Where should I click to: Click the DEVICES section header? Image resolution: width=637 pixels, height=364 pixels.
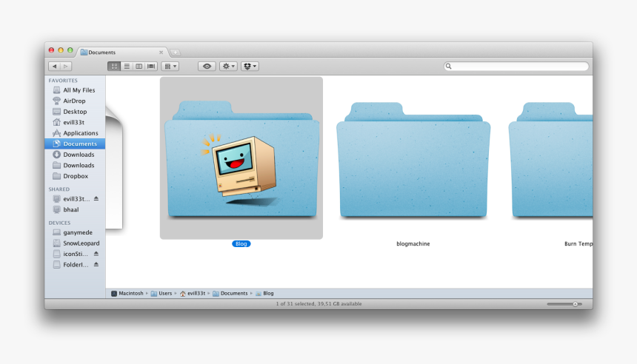click(59, 223)
